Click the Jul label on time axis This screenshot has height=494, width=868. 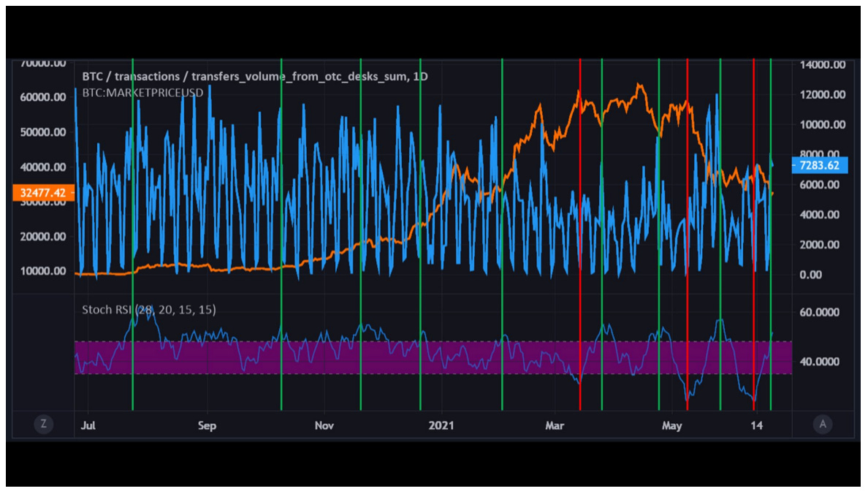[x=88, y=425]
